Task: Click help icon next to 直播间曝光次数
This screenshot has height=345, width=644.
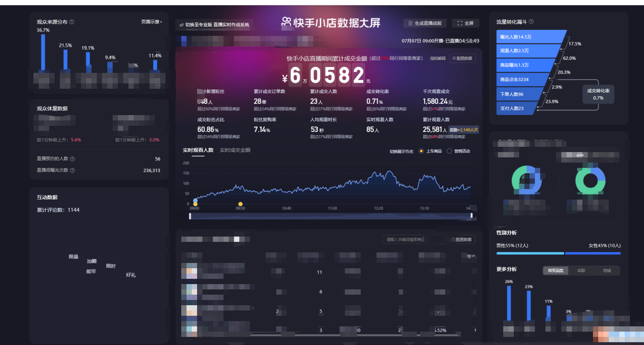Action: (72, 170)
